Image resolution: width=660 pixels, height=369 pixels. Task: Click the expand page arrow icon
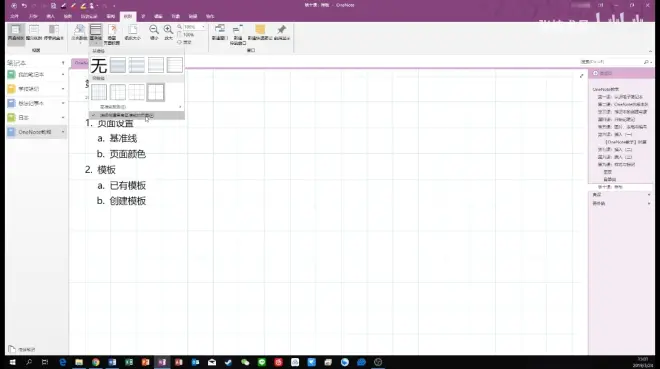click(582, 76)
